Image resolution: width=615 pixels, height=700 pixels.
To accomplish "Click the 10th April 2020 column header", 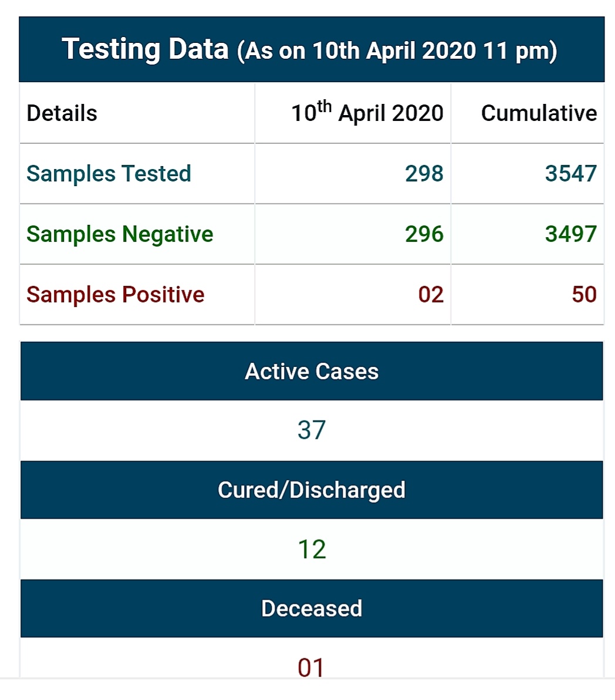I will click(x=367, y=112).
